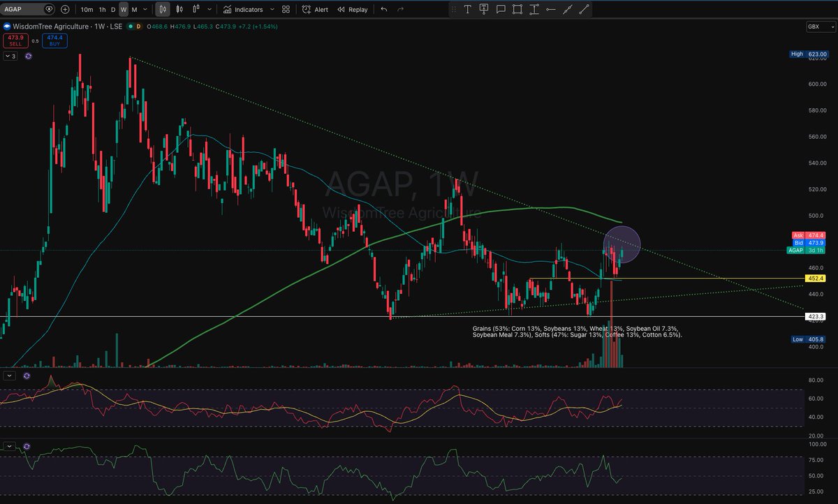Expand the RSI pane legend chevron
Screen dimensions: 838x504
(10, 376)
